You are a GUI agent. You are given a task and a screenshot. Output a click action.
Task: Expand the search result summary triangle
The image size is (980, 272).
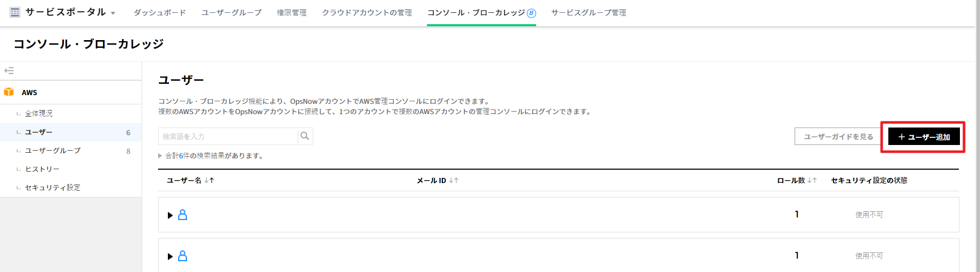(160, 156)
